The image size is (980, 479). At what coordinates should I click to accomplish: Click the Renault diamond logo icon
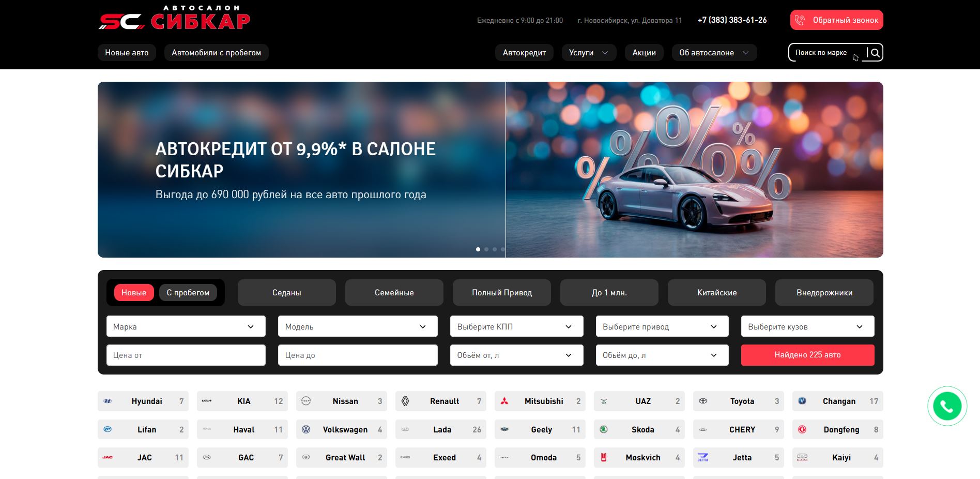(x=405, y=401)
